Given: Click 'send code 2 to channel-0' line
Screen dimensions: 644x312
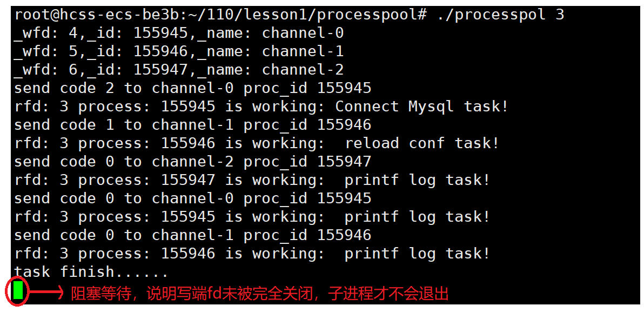Looking at the screenshot, I should click(193, 88).
